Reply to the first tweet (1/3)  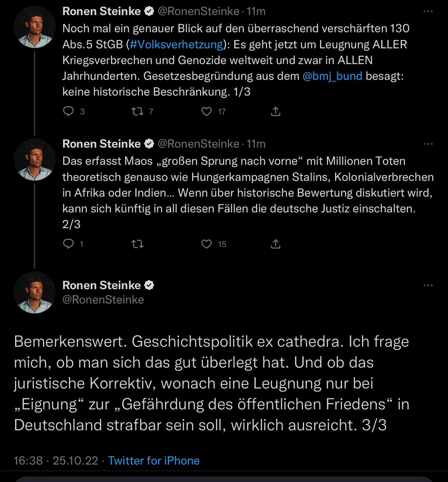pyautogui.click(x=68, y=111)
